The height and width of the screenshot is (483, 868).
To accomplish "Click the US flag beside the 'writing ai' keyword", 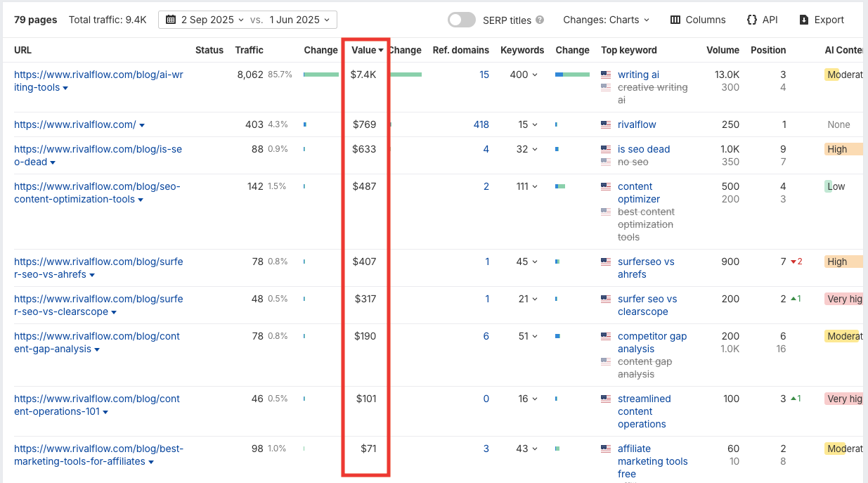I will pyautogui.click(x=606, y=75).
